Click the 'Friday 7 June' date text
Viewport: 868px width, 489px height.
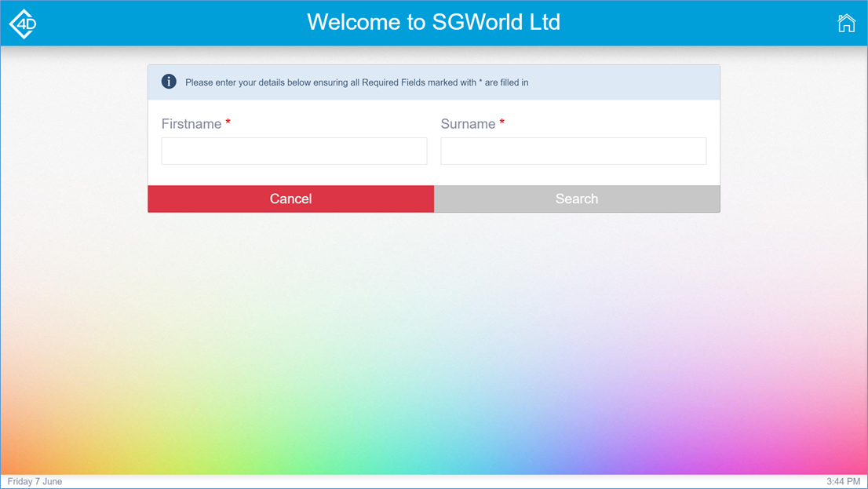[x=35, y=481]
